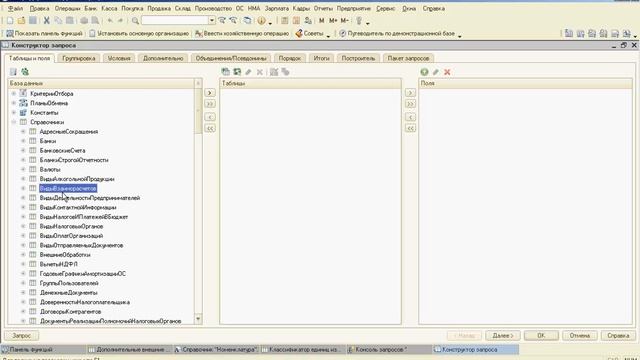Click the Справка button at the bottom

point(618,336)
